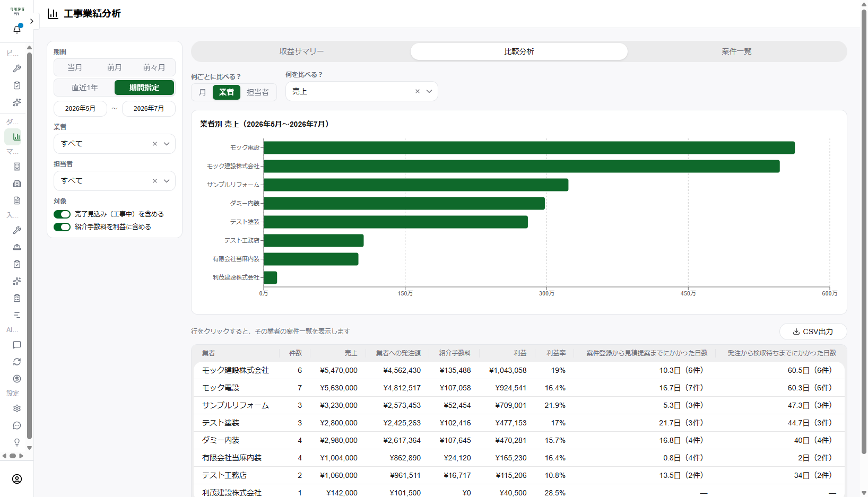Image resolution: width=868 pixels, height=497 pixels.
Task: Select the highlighted bar chart sidebar icon
Action: 17,137
